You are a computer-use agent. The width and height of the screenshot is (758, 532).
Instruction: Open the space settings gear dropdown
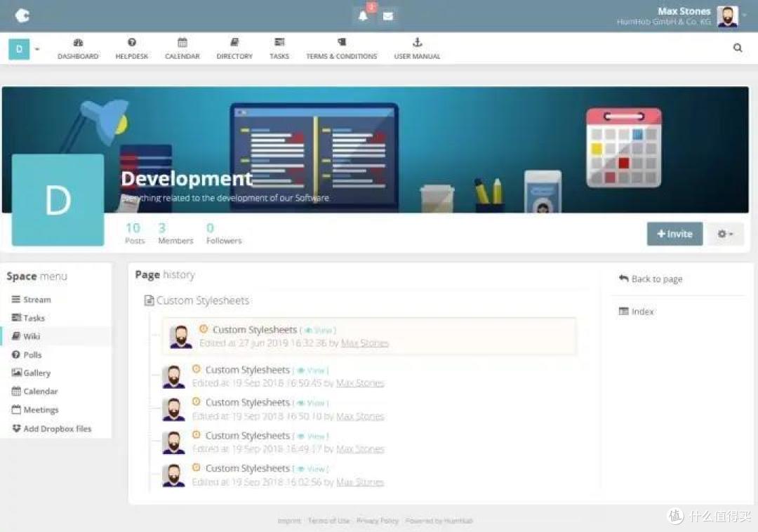pos(725,234)
